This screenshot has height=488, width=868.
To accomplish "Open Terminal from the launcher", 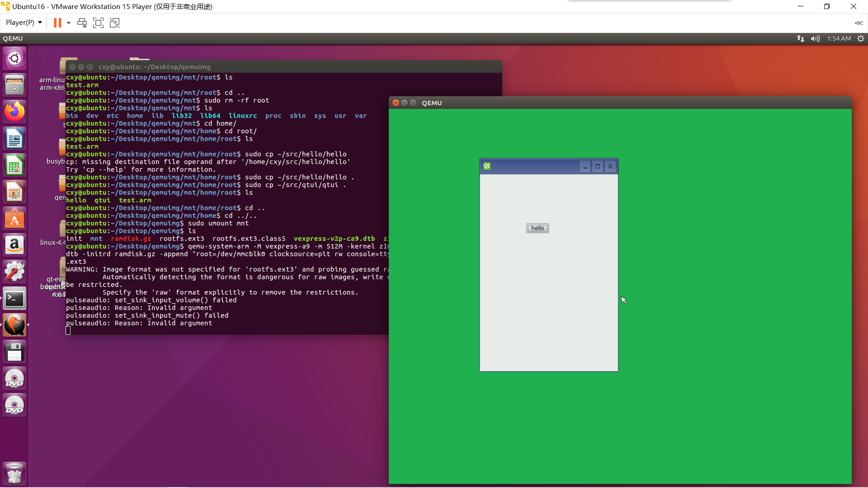I will tap(14, 299).
